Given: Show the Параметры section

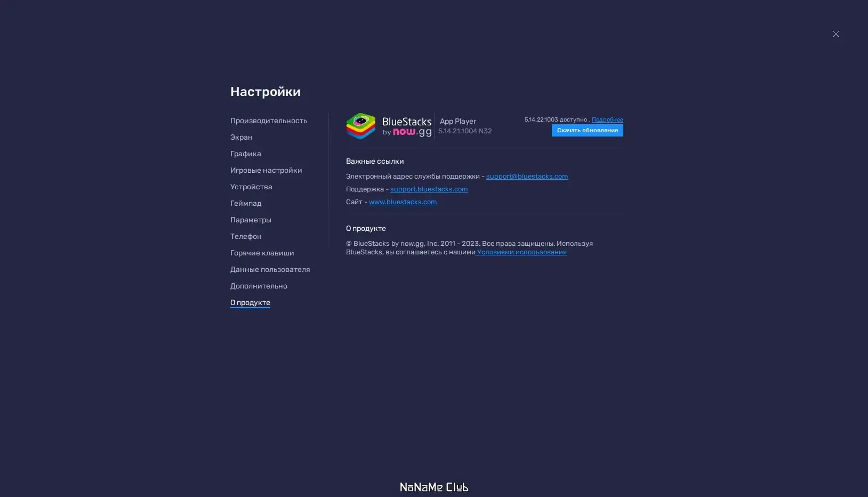Looking at the screenshot, I should (x=251, y=220).
